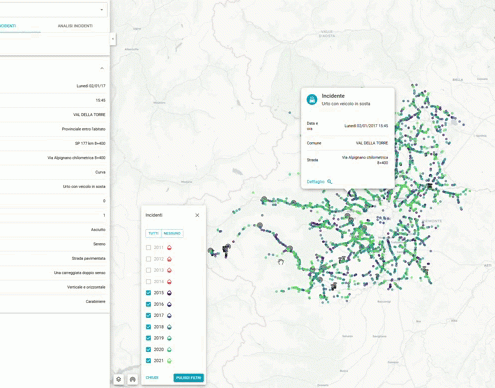Uncheck the 2019 year checkbox

[148, 338]
